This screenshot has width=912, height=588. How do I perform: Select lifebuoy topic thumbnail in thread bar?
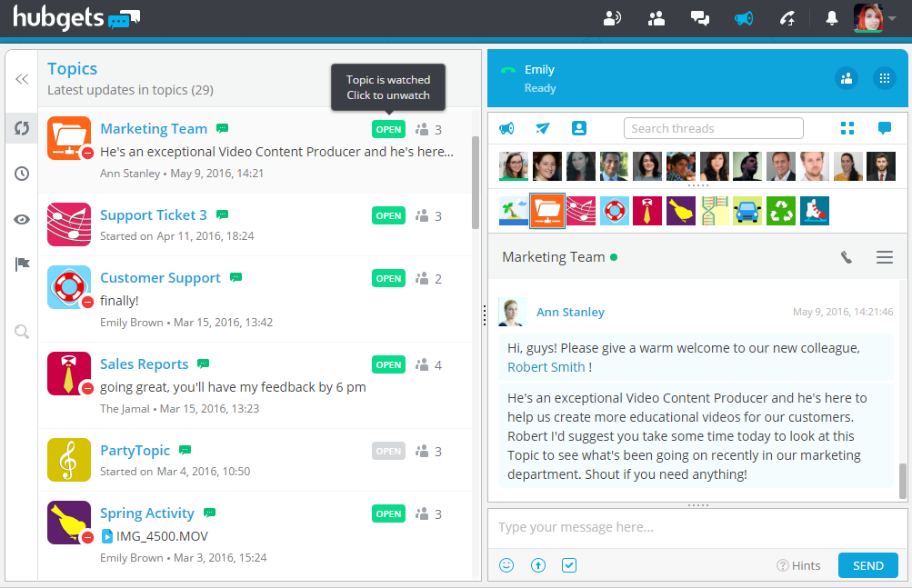click(x=614, y=211)
